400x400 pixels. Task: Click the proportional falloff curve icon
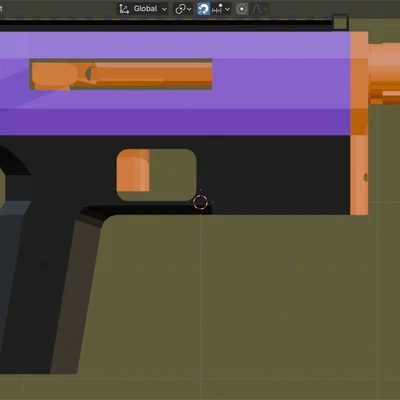click(x=257, y=9)
